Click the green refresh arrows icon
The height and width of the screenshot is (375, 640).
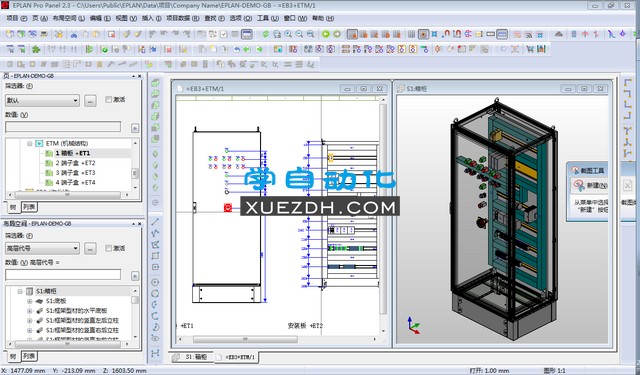[x=266, y=34]
